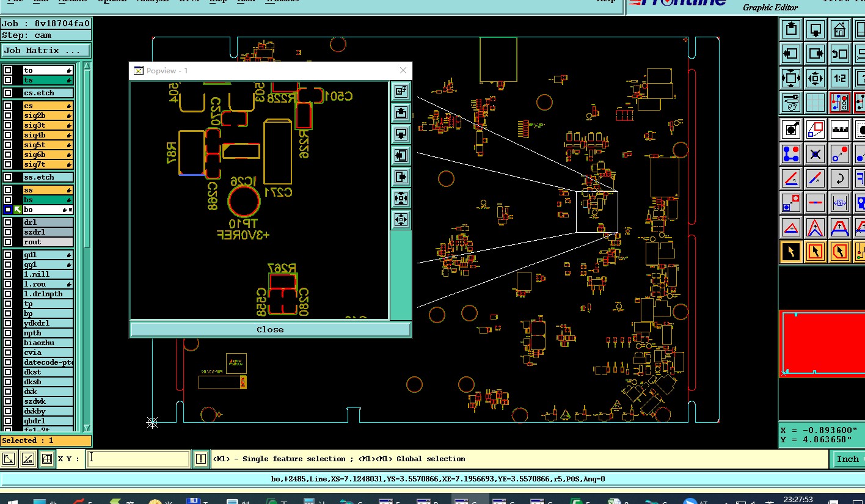Toggle display checkbox for layer sig5t
The height and width of the screenshot is (504, 865).
pos(8,145)
